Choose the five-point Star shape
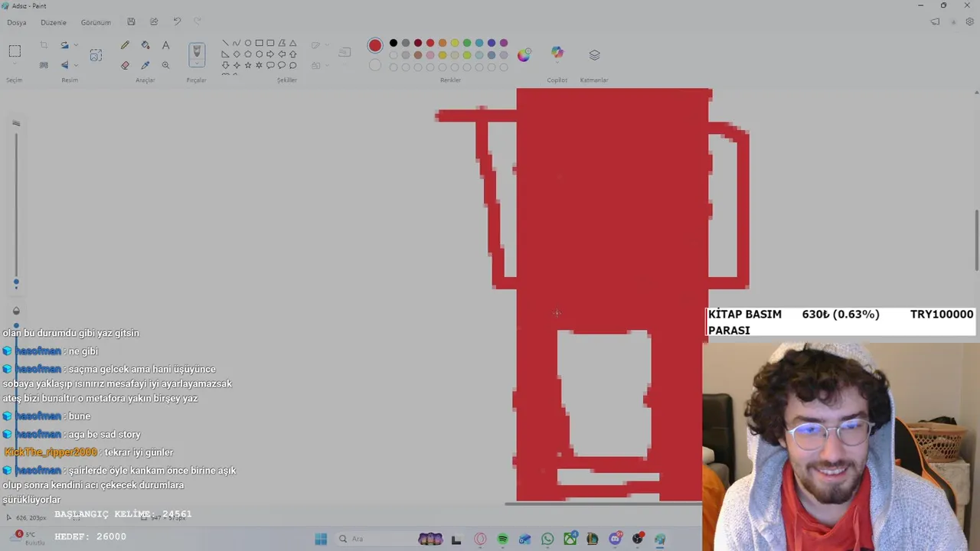 247,65
